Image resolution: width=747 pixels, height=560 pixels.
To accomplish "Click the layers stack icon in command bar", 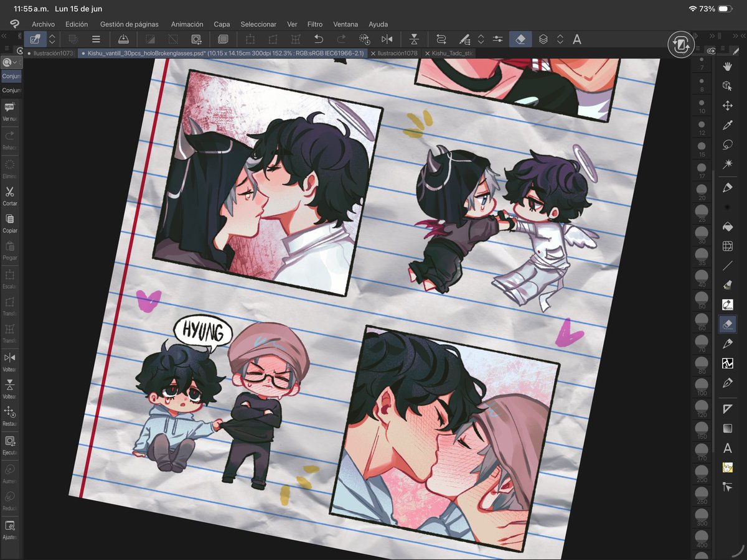I will 543,39.
